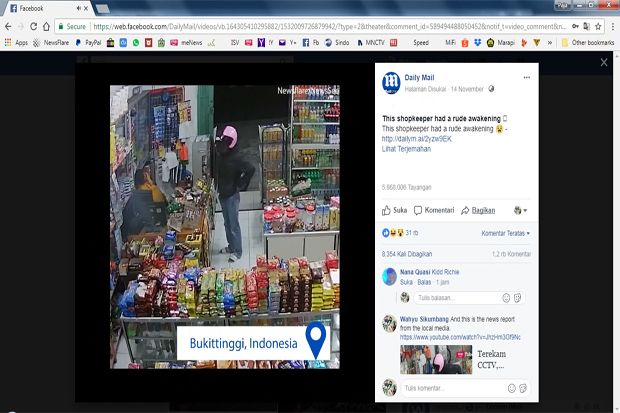
Task: Click Suka under Nana Quasi's comment
Action: tap(406, 282)
